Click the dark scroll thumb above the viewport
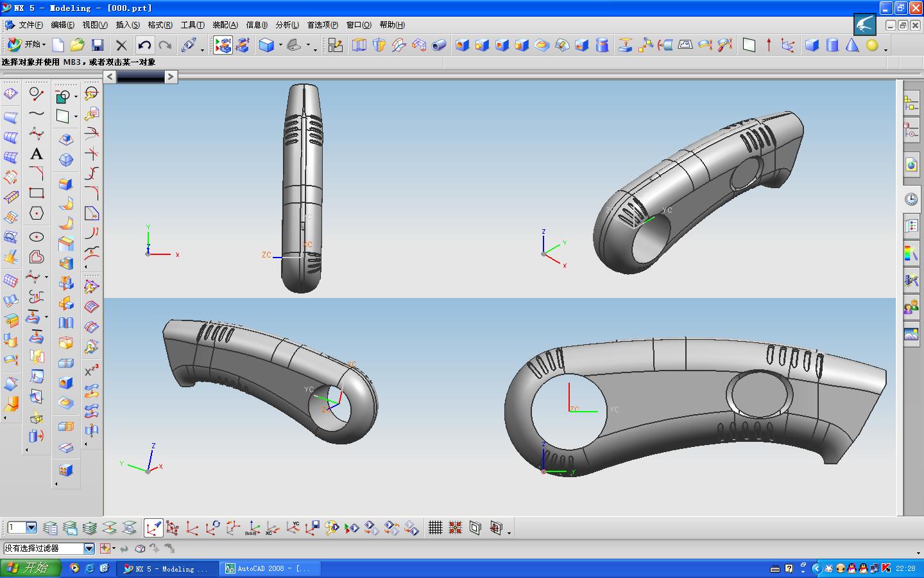 click(x=141, y=77)
